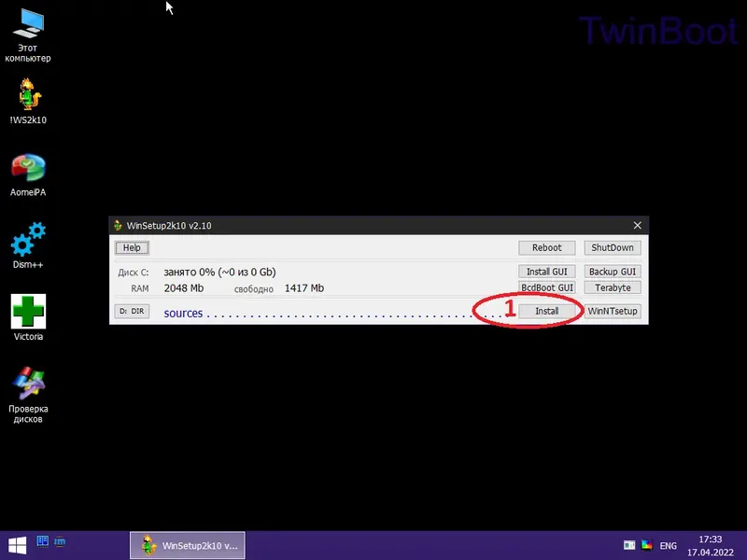Click the free memory value "1417 Mb"
This screenshot has height=560, width=747.
click(x=304, y=288)
